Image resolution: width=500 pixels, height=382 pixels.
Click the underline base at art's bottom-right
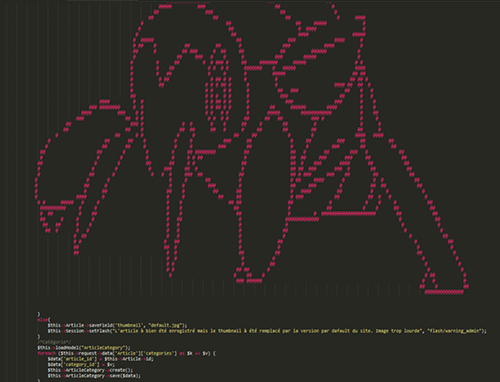tap(444, 292)
